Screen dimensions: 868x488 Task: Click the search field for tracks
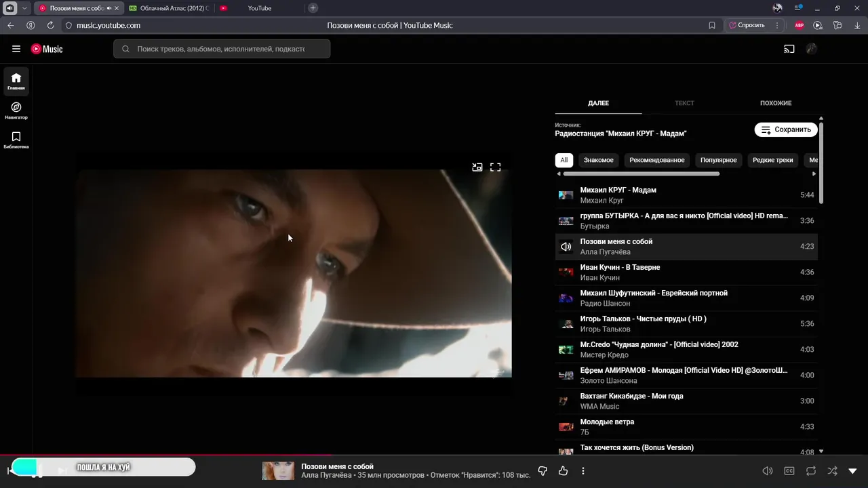point(222,49)
